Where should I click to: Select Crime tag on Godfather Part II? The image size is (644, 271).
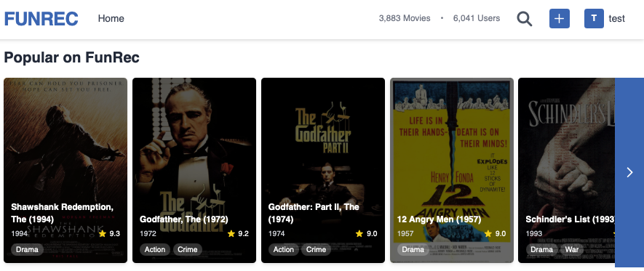point(316,249)
